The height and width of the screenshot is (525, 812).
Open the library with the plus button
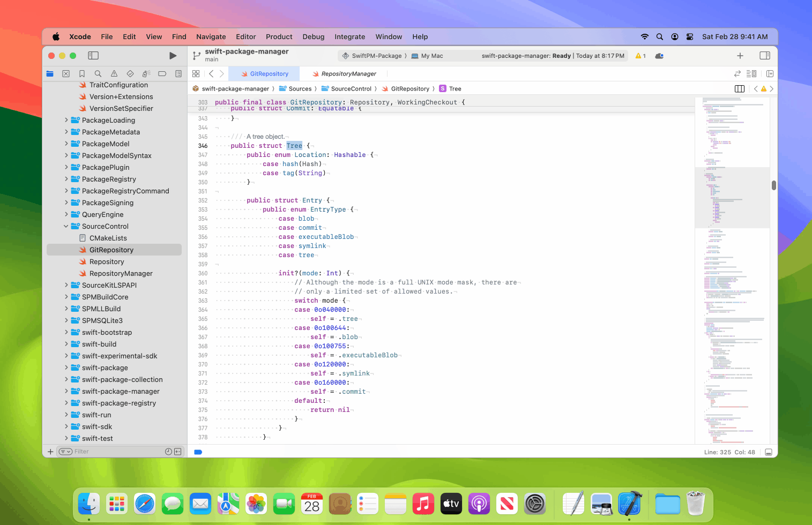pyautogui.click(x=740, y=56)
